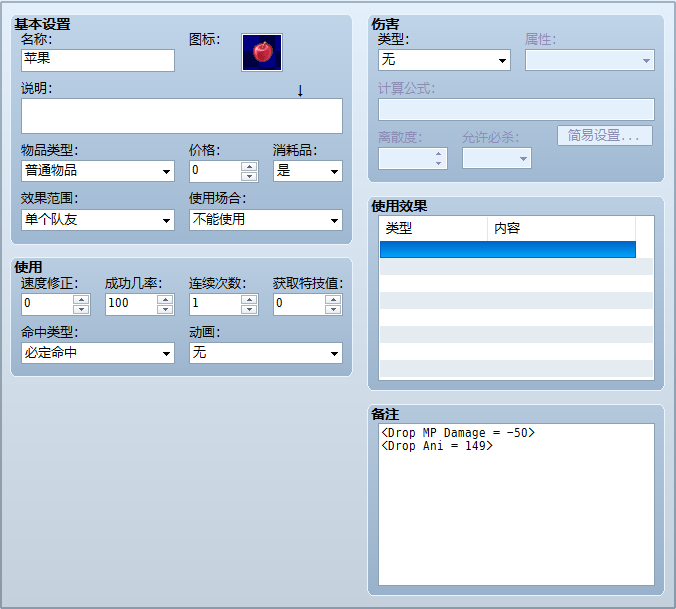
Task: Expand the 效果范围 dropdown
Action: 98,220
